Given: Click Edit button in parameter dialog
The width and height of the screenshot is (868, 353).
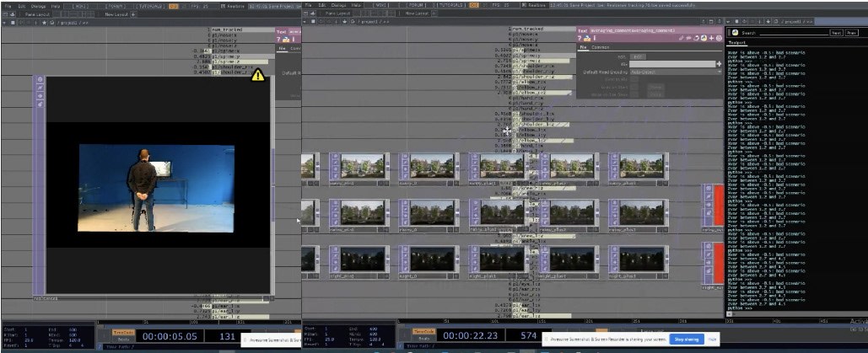Looking at the screenshot, I should [x=637, y=56].
